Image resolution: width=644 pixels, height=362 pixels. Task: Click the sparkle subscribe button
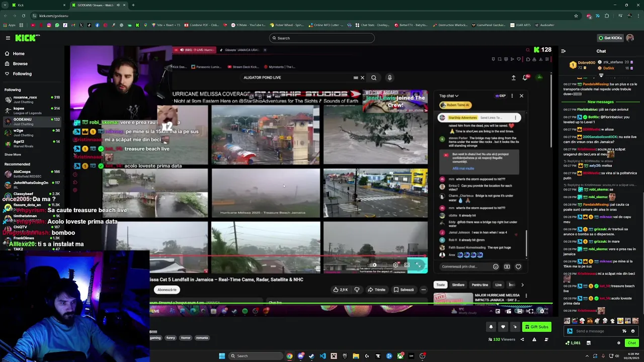click(x=515, y=327)
